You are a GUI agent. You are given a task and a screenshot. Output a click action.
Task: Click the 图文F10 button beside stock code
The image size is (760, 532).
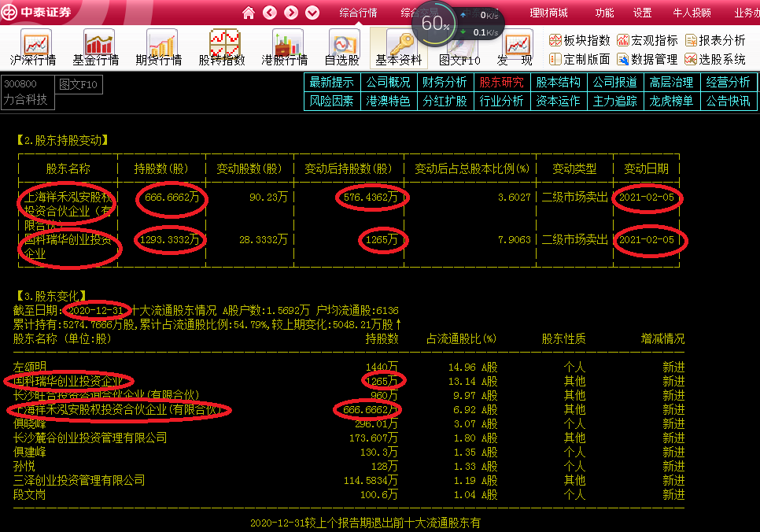79,84
